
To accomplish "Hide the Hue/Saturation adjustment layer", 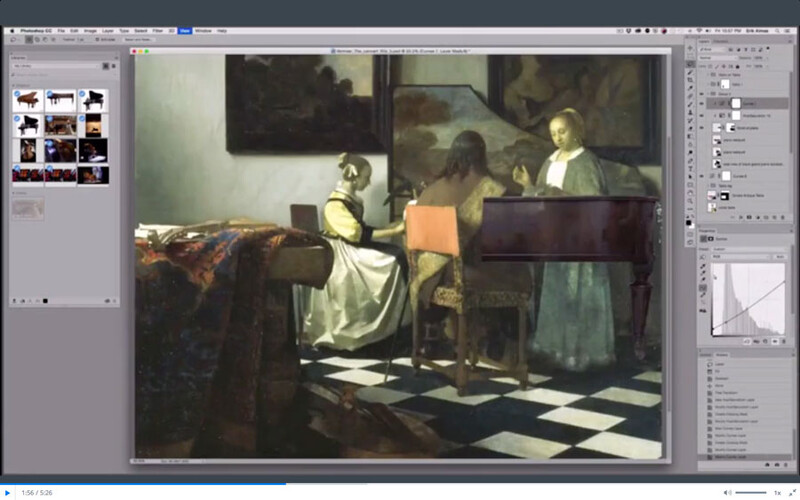I will 702,116.
